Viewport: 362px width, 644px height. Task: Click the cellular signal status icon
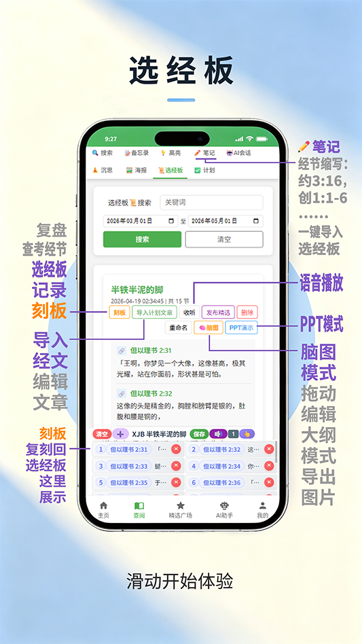[x=240, y=139]
